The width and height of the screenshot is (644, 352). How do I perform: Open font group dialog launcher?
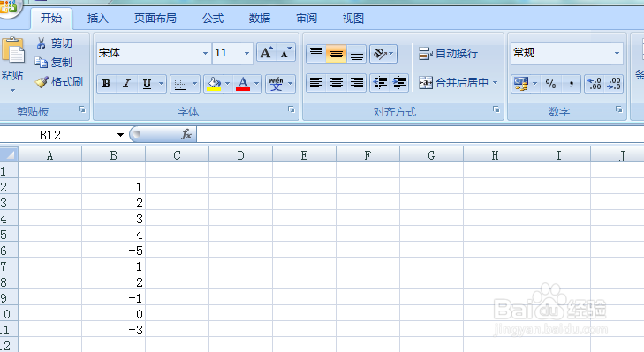[x=292, y=109]
